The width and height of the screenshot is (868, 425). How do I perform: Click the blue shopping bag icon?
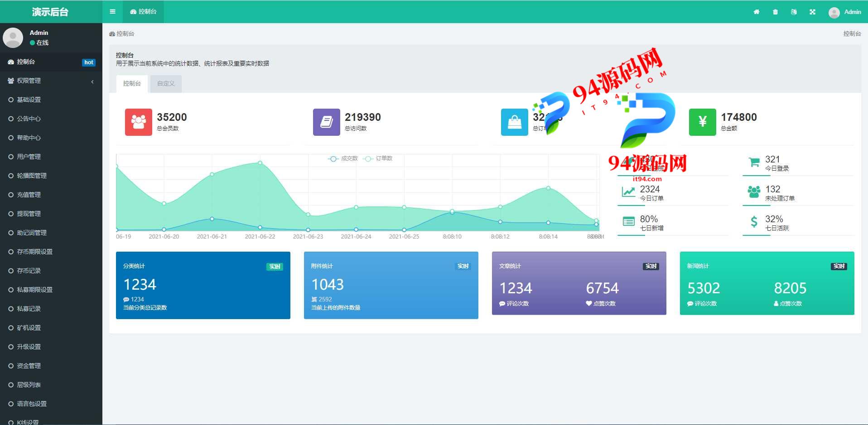click(515, 122)
